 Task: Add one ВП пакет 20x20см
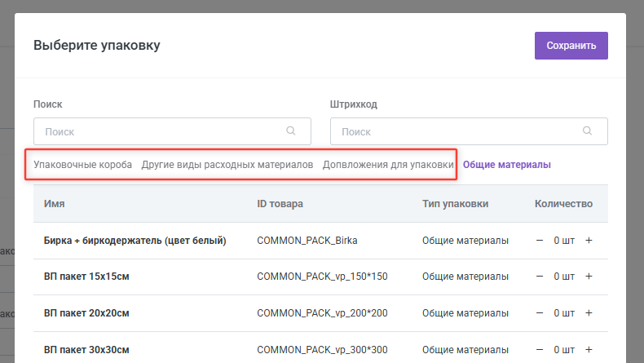tap(589, 313)
